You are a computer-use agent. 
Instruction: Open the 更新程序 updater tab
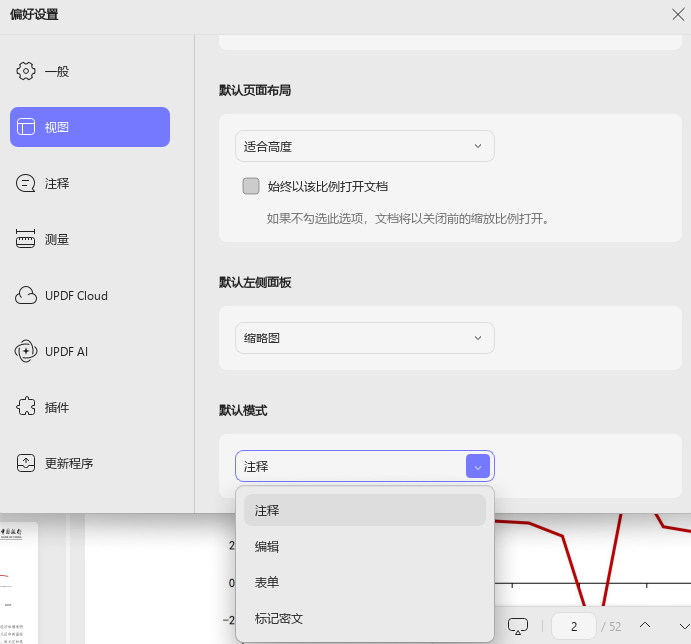(89, 463)
